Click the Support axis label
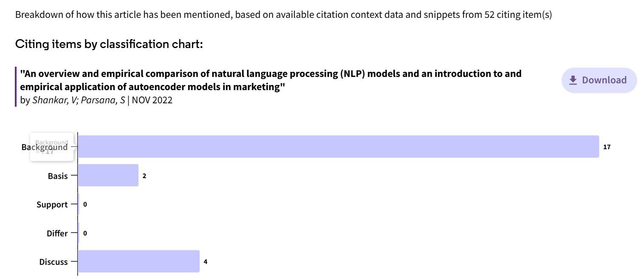The image size is (644, 278). pos(52,205)
